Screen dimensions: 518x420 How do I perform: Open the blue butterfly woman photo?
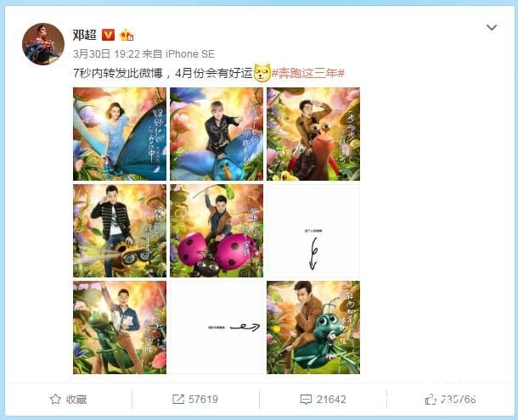[120, 134]
